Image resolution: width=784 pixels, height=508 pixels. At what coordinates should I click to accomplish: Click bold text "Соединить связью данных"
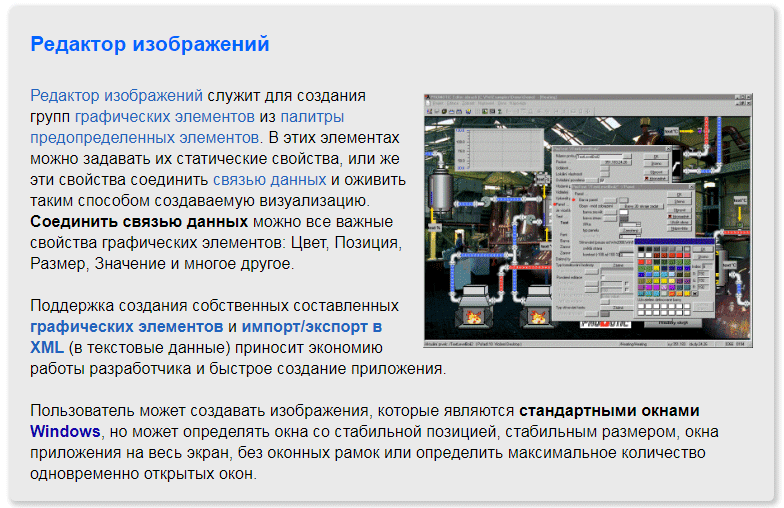[x=139, y=222]
